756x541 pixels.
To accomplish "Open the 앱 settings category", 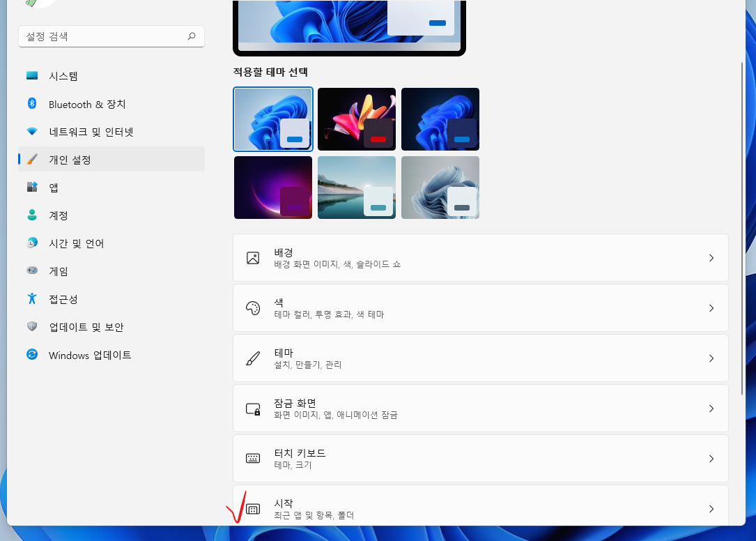I will (x=111, y=188).
